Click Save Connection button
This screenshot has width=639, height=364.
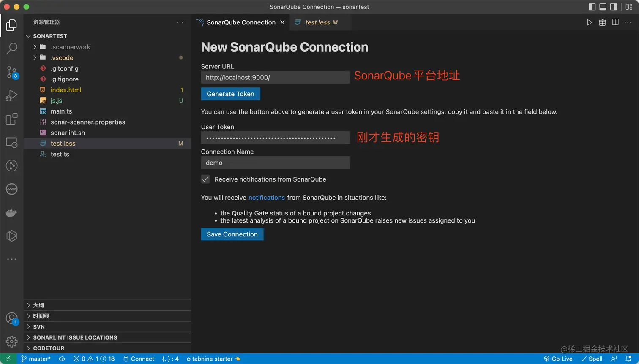pyautogui.click(x=232, y=234)
